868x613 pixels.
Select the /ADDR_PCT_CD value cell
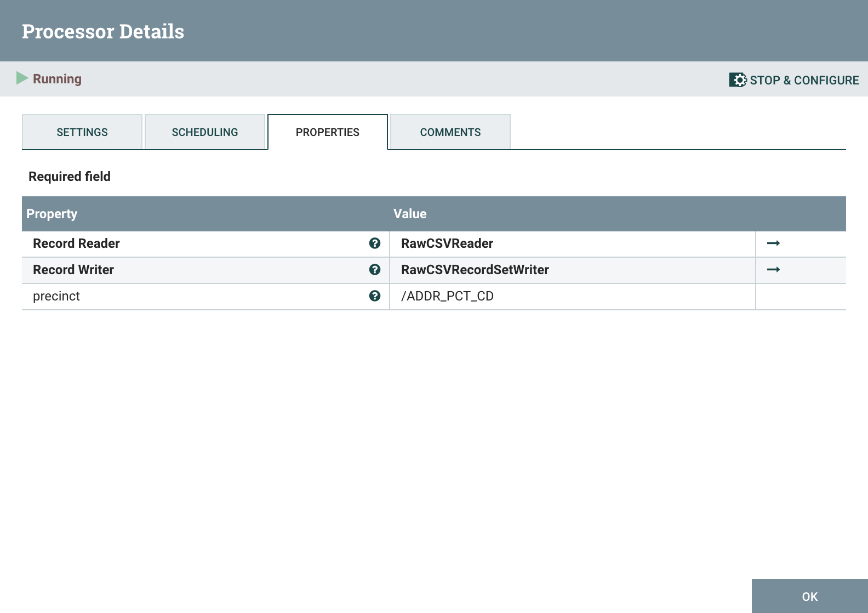coord(573,297)
